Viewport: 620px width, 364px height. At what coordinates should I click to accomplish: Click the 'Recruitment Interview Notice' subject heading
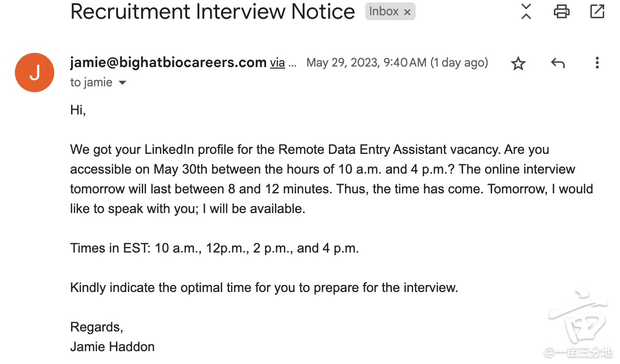213,12
